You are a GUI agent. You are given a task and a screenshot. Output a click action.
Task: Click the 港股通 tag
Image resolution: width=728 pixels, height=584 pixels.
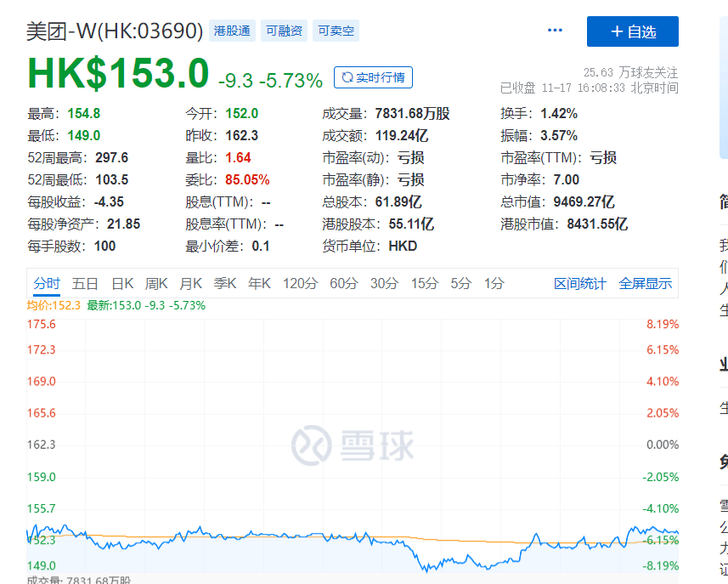point(234,31)
